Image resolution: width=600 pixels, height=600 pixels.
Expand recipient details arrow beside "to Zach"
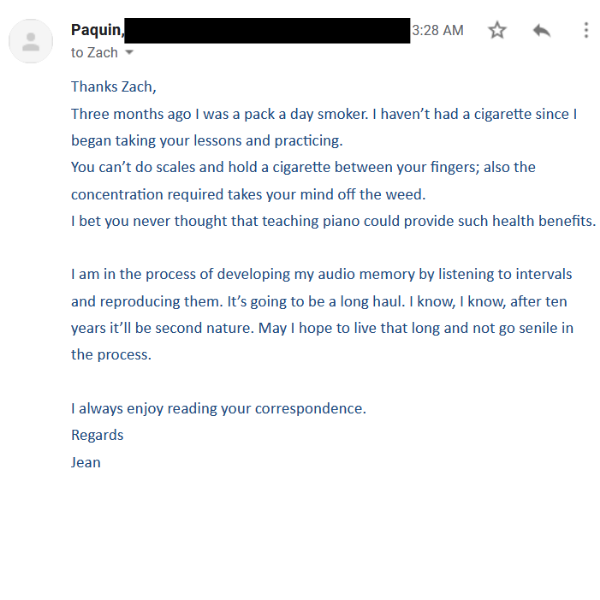[129, 53]
